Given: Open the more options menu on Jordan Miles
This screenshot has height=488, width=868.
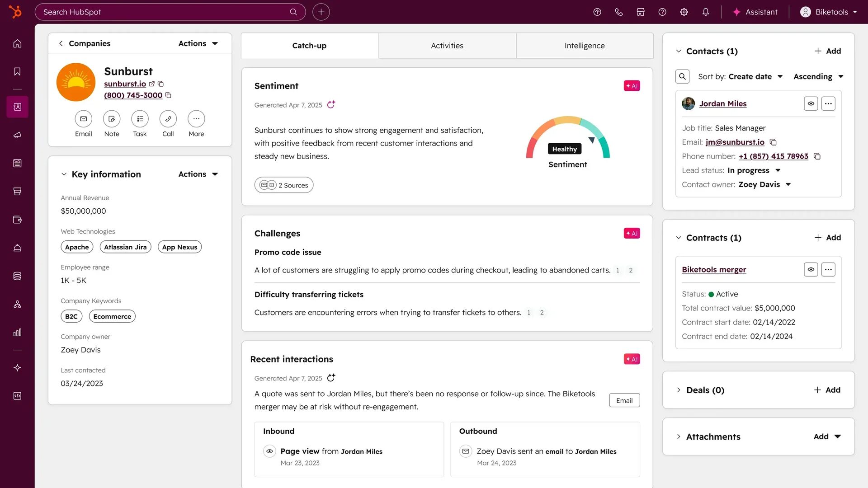Looking at the screenshot, I should pyautogui.click(x=828, y=103).
